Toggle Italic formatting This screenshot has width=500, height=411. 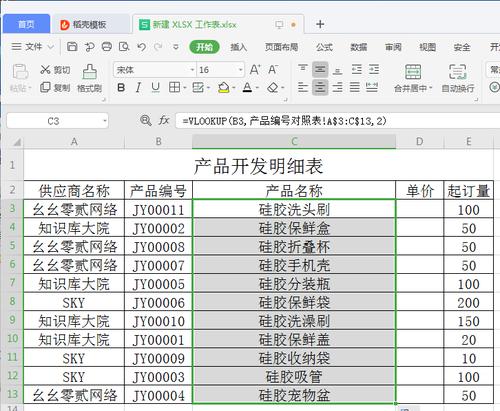(x=138, y=88)
